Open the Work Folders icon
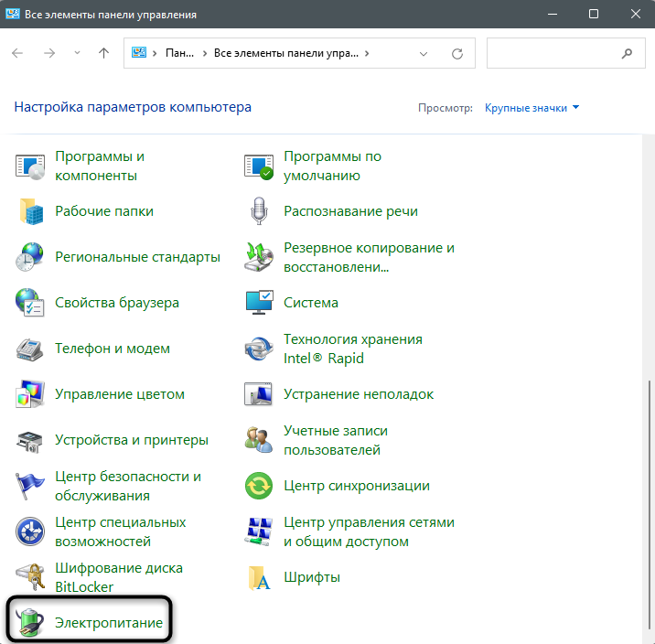The image size is (655, 644). 31,211
